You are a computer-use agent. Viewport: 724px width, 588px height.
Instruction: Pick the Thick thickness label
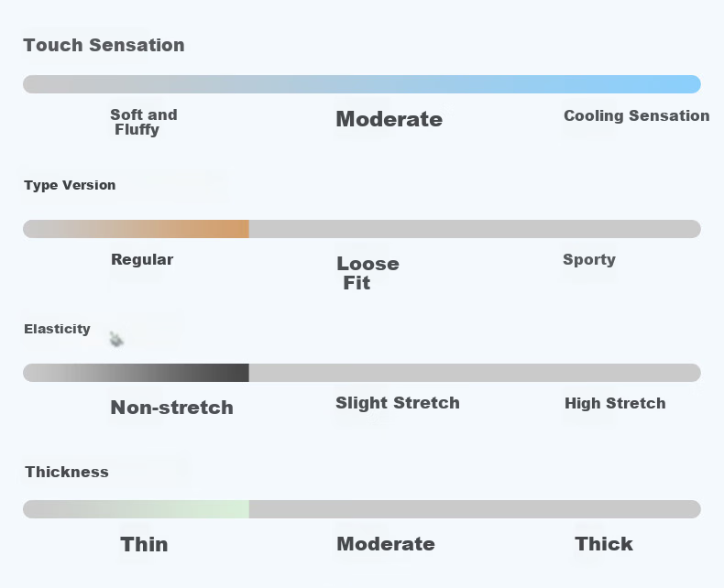[604, 544]
